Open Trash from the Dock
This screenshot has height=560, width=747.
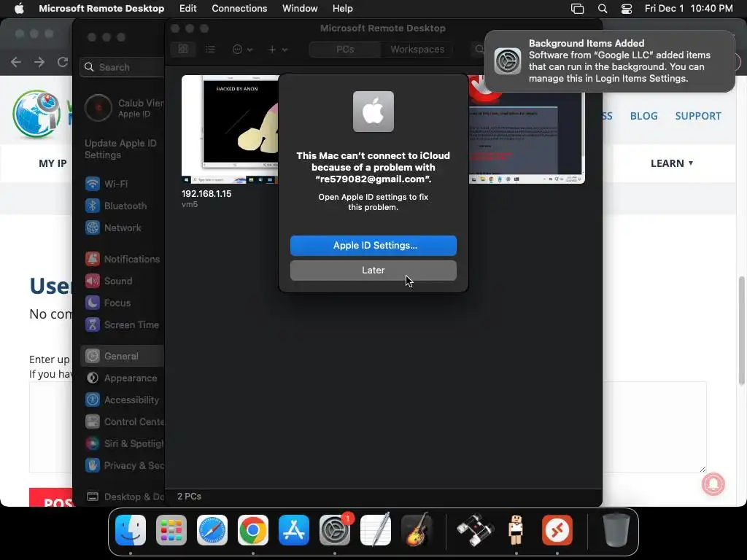point(616,530)
